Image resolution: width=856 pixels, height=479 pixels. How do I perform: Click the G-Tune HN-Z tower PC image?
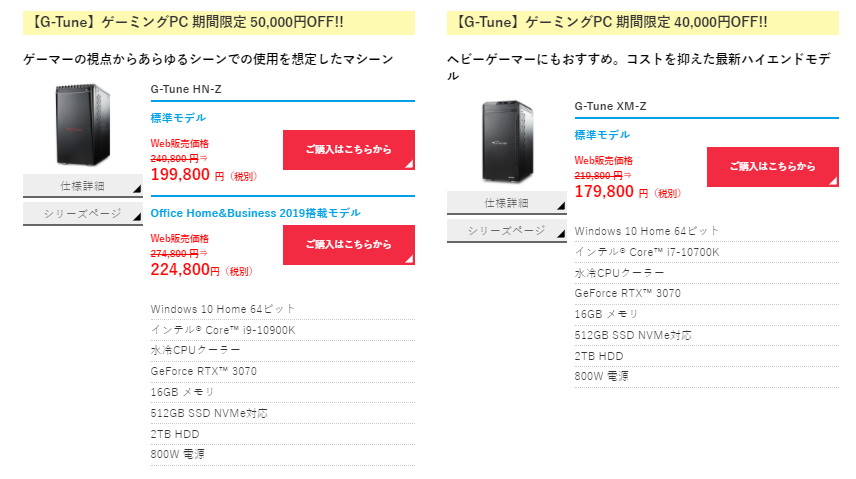82,125
